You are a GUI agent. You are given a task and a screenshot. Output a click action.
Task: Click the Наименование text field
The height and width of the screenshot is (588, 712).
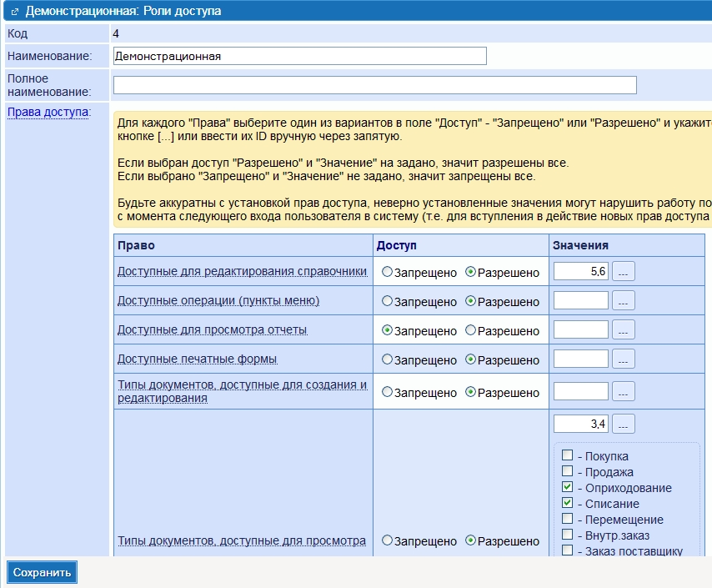(299, 56)
